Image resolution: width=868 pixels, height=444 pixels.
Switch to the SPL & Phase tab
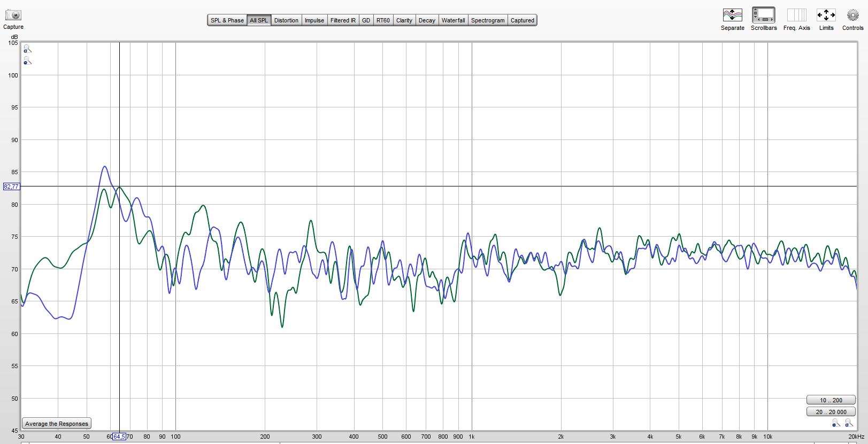pyautogui.click(x=227, y=20)
